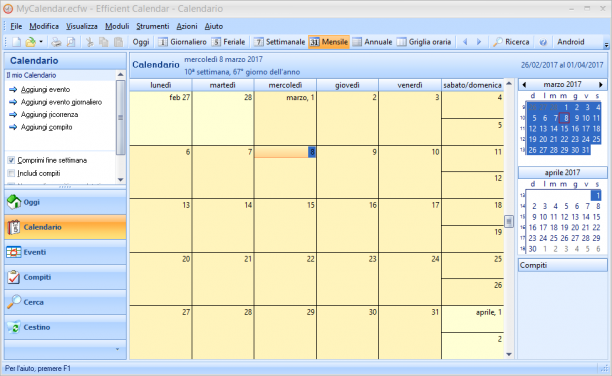Click the new document toolbar icon

[16, 42]
